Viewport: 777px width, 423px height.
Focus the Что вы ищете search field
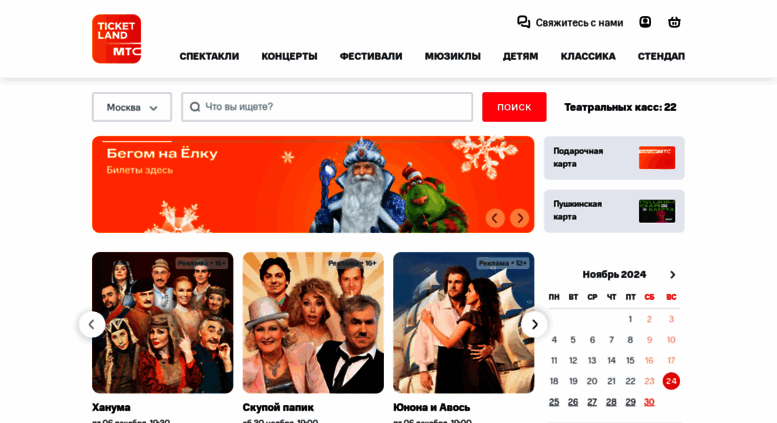pos(327,107)
